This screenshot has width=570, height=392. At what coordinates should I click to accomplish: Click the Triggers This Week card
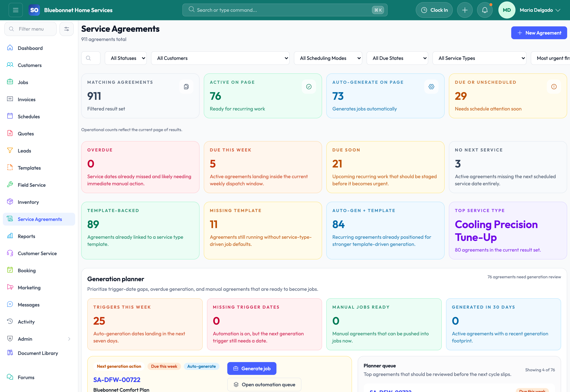(145, 324)
